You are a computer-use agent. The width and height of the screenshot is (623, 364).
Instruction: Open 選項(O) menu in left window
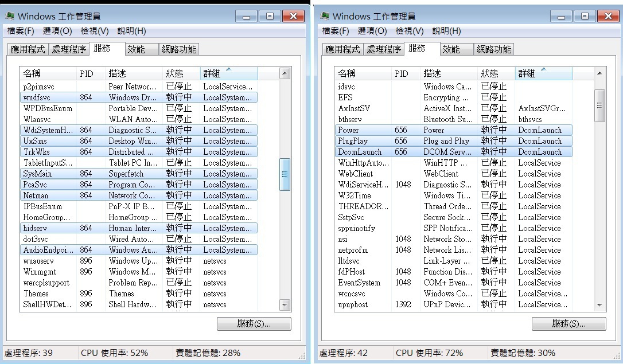(x=57, y=30)
